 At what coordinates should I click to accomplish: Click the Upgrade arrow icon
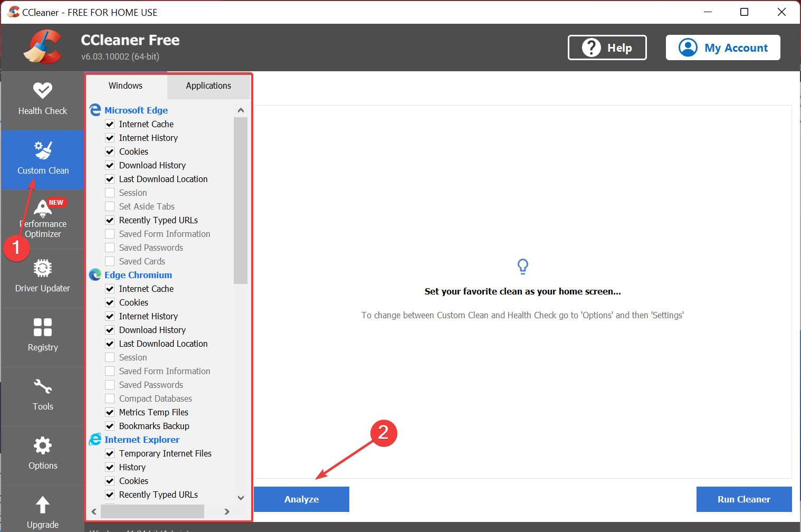click(43, 505)
